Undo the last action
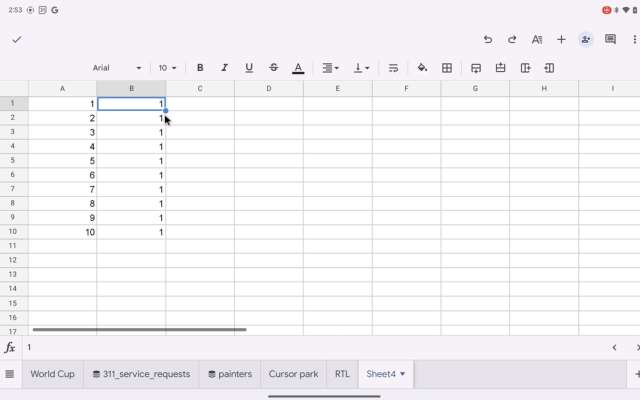 488,40
